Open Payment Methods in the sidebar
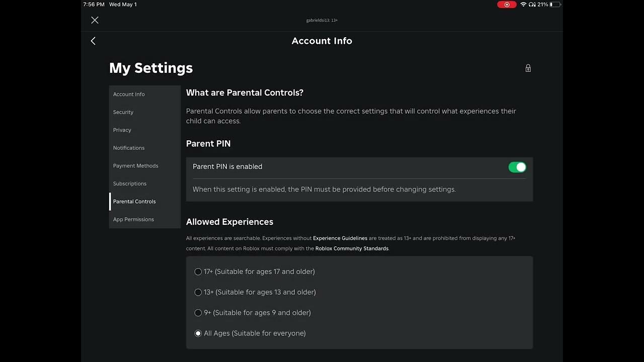 [136, 166]
